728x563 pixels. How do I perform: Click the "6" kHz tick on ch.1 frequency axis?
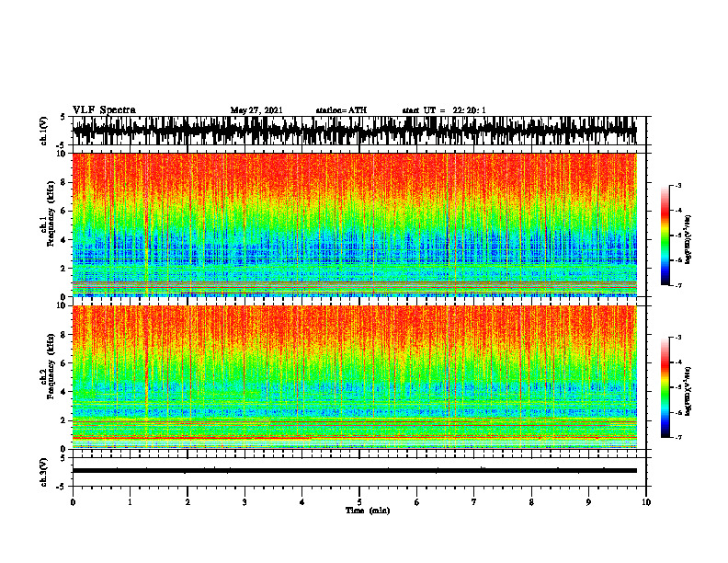[64, 212]
